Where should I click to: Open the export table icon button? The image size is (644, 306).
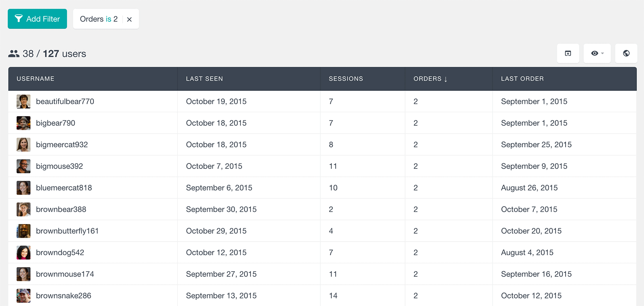pyautogui.click(x=568, y=53)
